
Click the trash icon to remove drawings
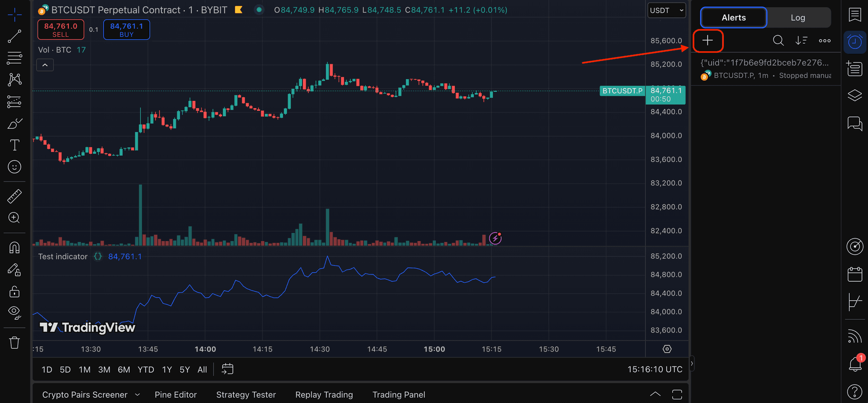[x=14, y=343]
